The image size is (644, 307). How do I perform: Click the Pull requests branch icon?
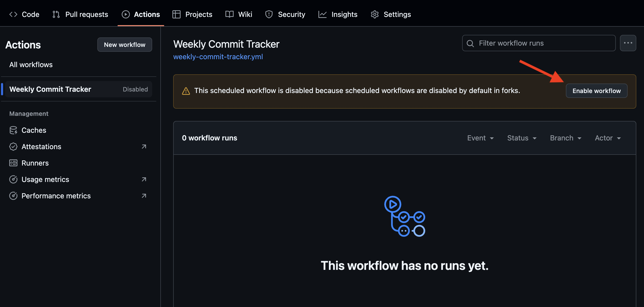[x=56, y=14]
